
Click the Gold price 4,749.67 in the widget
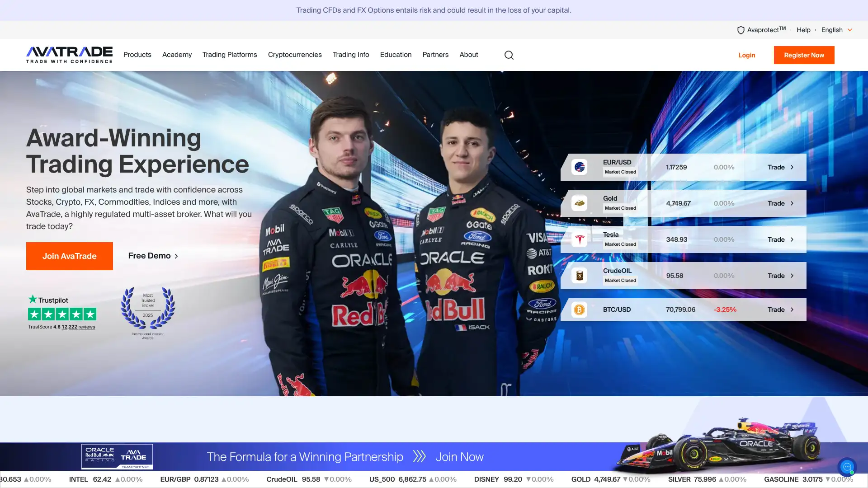tap(678, 203)
